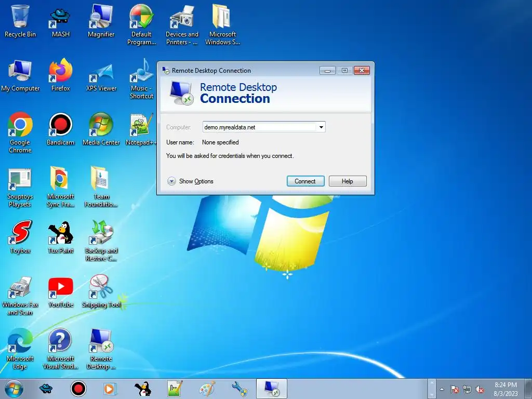Select the Microsoft Visual Studio help icon

pyautogui.click(x=60, y=349)
